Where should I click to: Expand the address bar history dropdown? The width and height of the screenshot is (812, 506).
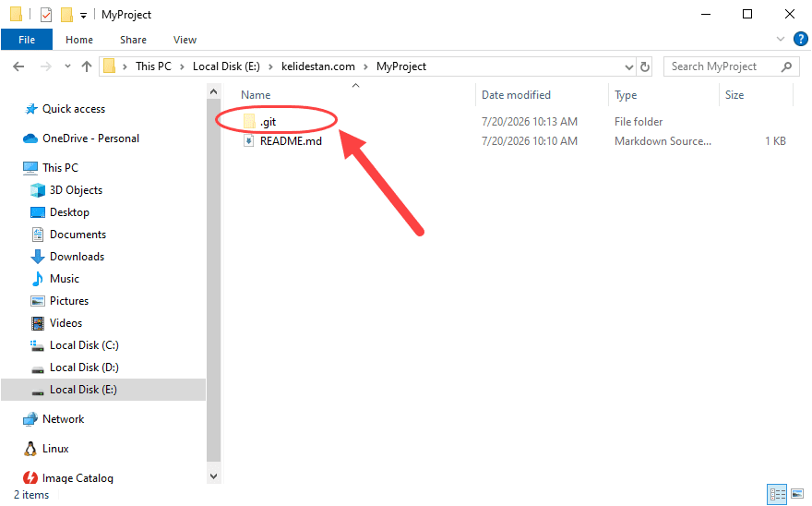click(628, 66)
